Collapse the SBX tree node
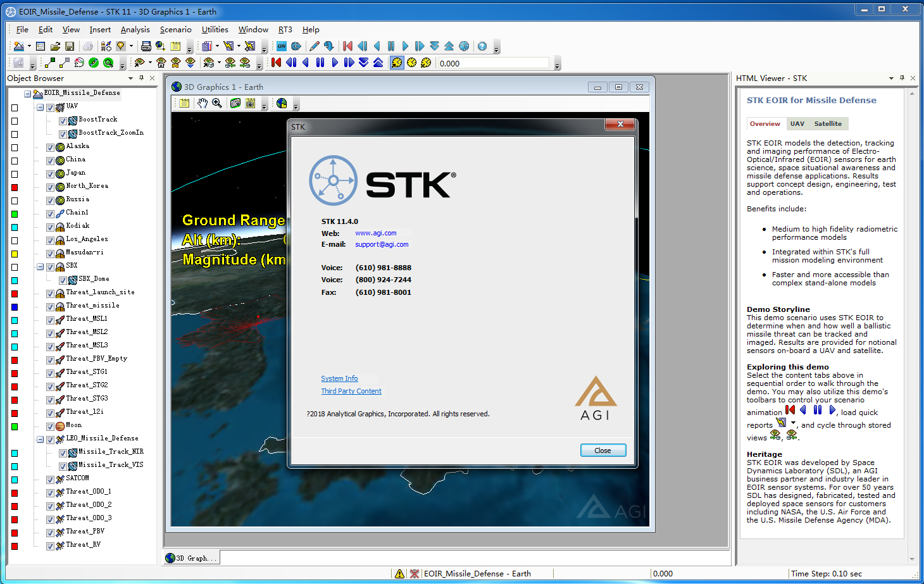Screen dimensions: 924x584 point(40,267)
